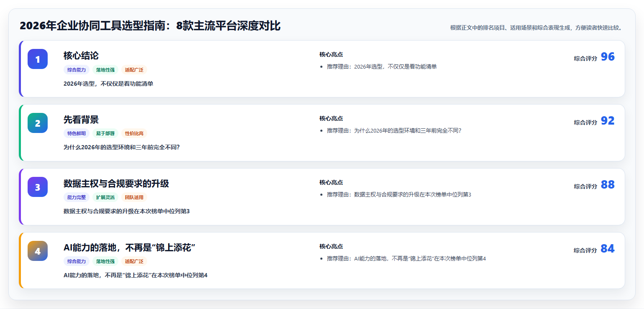The height and width of the screenshot is (309, 644).
Task: Select the 性价比高 tag
Action: [x=134, y=133]
